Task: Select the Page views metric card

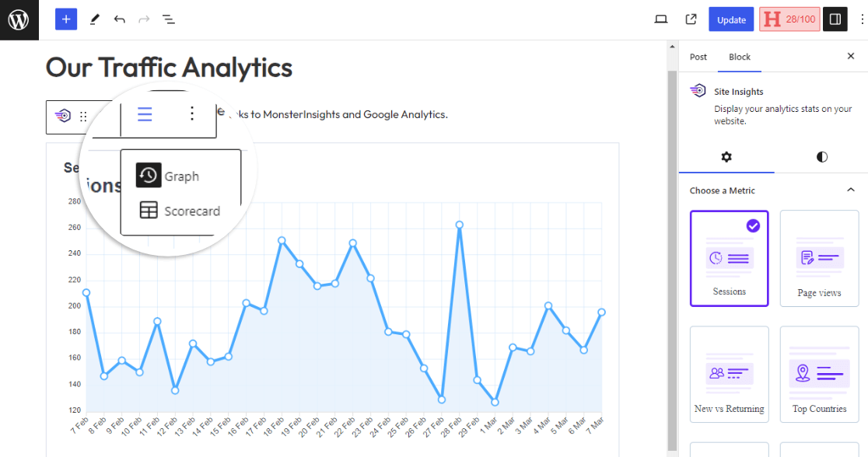Action: coord(819,258)
